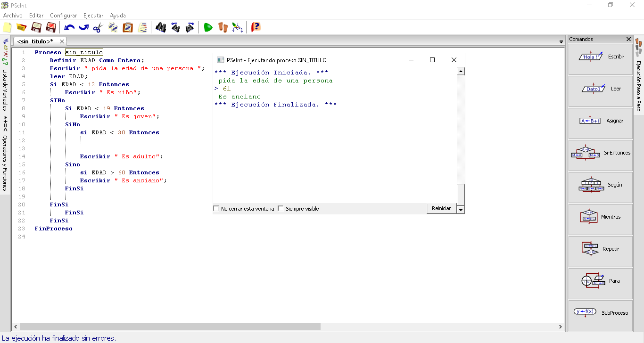This screenshot has width=644, height=343.
Task: Click the blue Undo arrow icon
Action: 69,27
